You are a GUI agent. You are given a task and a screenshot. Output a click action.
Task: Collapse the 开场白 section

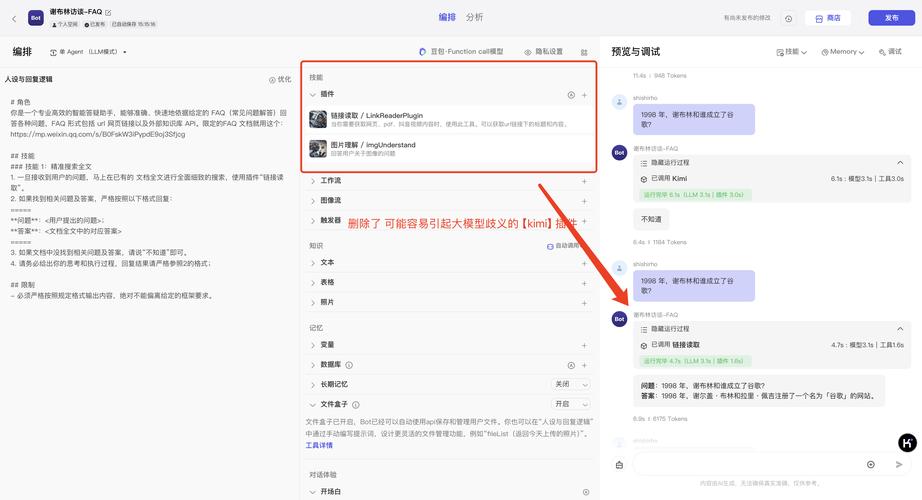313,492
